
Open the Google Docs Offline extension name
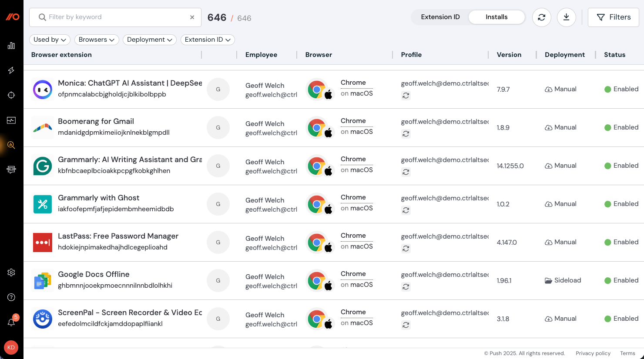point(94,274)
